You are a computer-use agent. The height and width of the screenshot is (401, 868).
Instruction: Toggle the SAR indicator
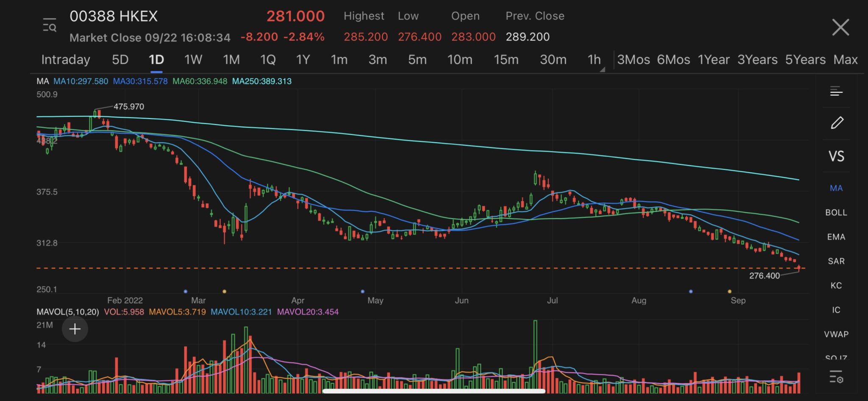pos(836,261)
